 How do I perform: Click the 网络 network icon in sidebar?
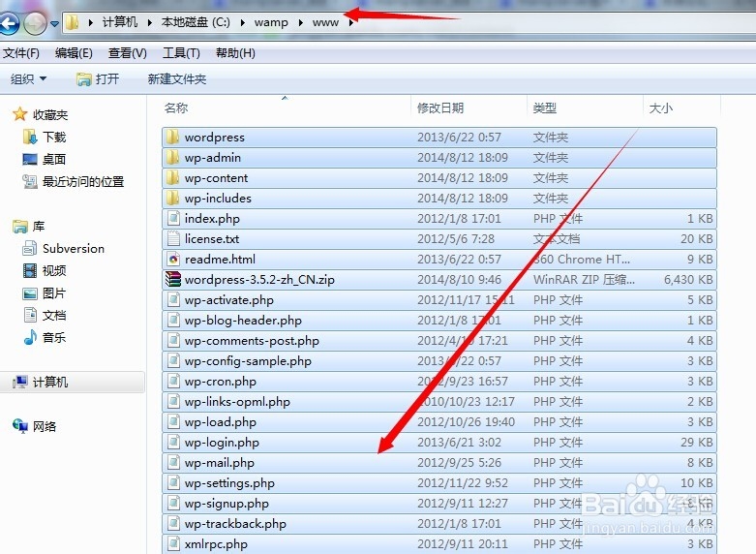tap(20, 426)
